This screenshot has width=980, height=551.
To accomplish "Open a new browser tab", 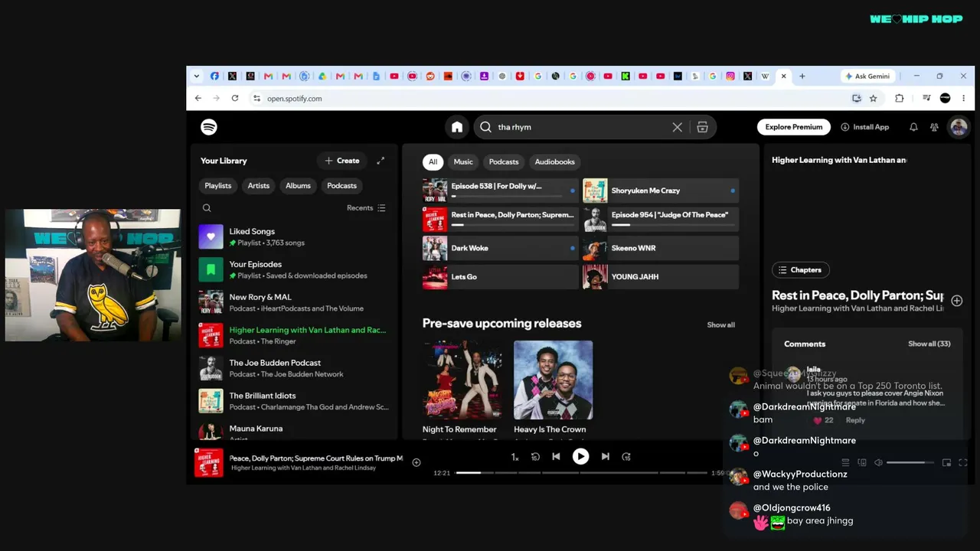I will pos(802,76).
